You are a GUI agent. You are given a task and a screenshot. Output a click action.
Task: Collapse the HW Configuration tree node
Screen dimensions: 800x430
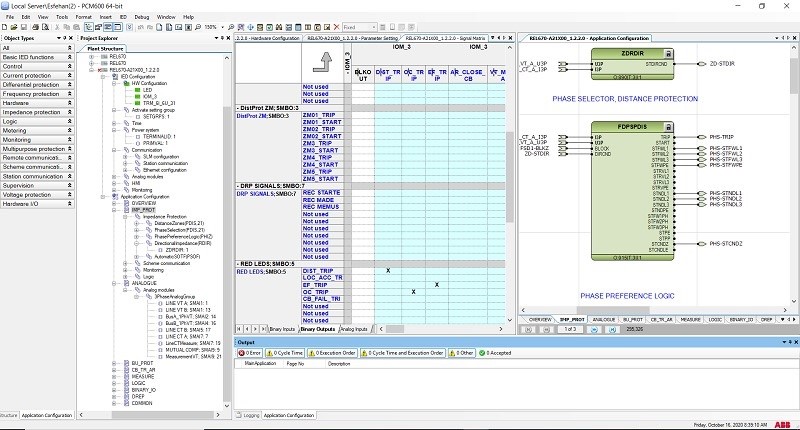click(x=112, y=82)
